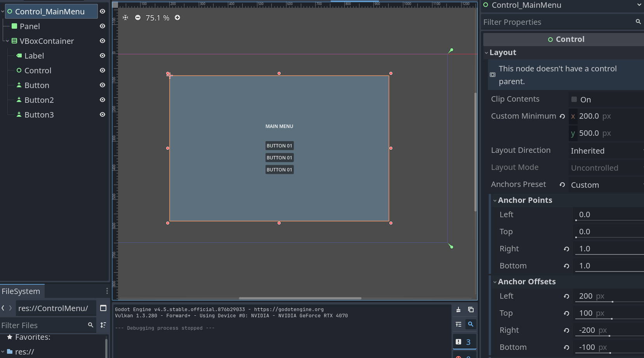Image resolution: width=644 pixels, height=358 pixels.
Task: Clear the output log with broom icon
Action: 458,310
